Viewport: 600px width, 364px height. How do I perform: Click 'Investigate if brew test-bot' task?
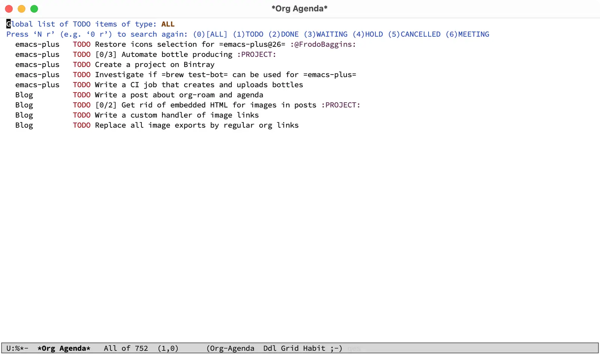coord(225,75)
